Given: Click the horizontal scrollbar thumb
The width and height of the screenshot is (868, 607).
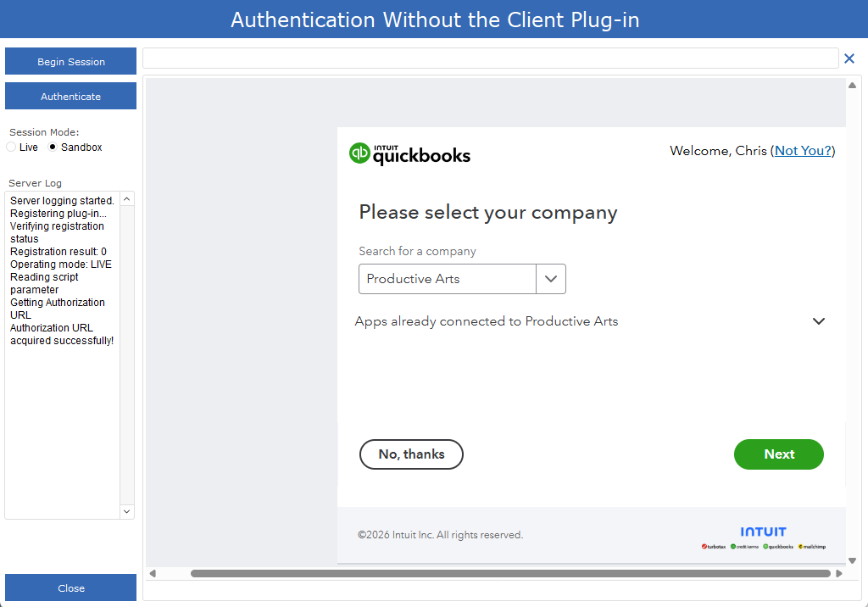Looking at the screenshot, I should (x=509, y=573).
